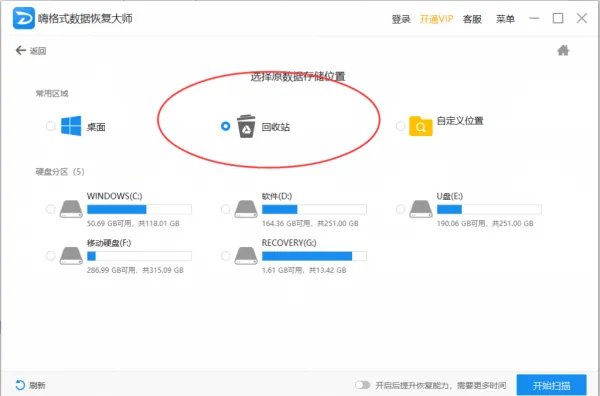Select the 软件(D:) radio button

point(225,209)
